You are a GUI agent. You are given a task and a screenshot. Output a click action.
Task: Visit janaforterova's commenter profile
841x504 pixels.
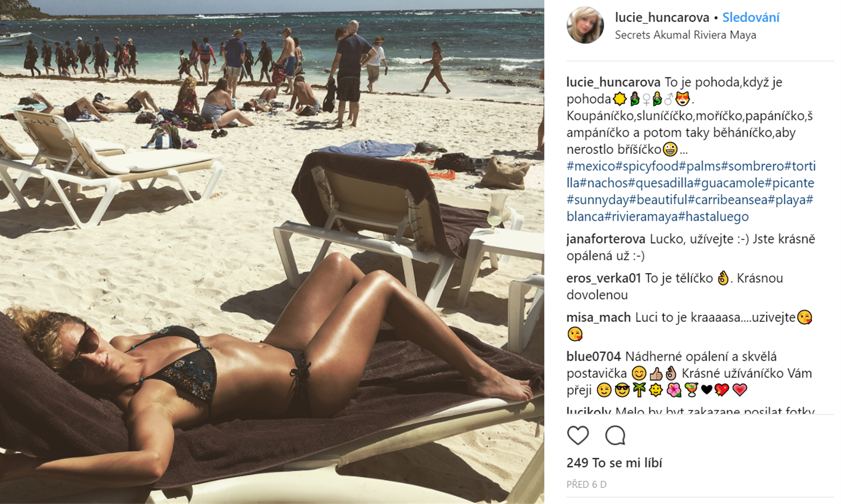606,239
